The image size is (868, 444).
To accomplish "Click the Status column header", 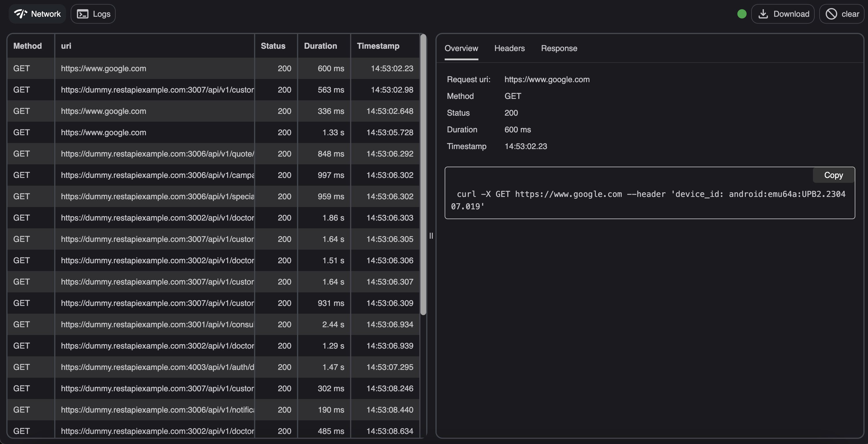I will [x=273, y=46].
